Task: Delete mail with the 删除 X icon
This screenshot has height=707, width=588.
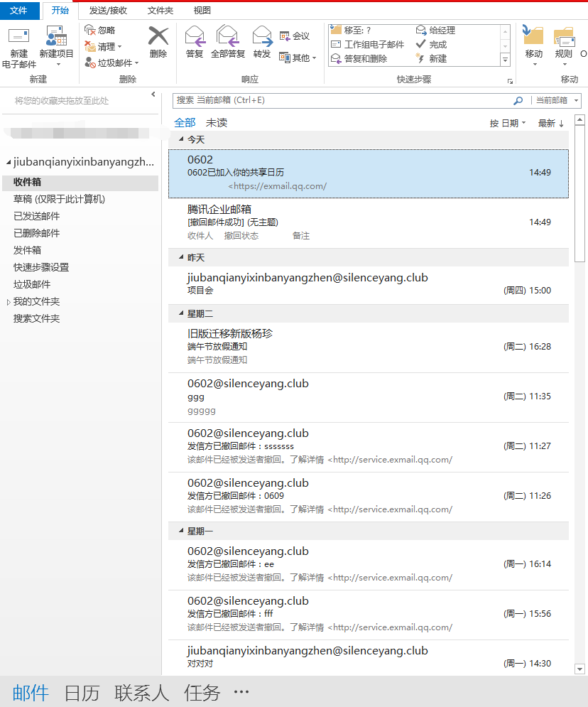Action: [x=158, y=36]
